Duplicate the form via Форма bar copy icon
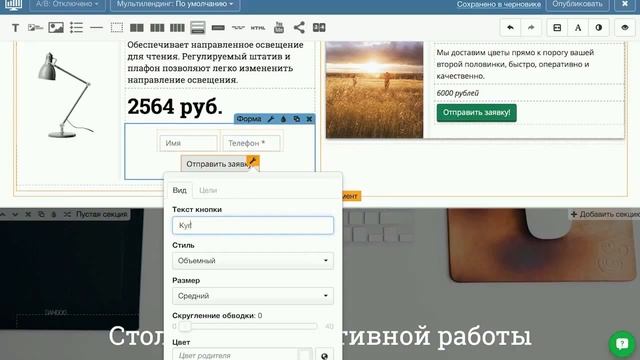The height and width of the screenshot is (360, 640). (296, 119)
